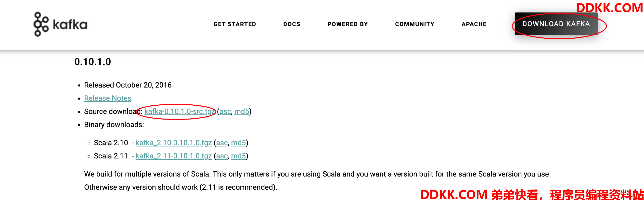The width and height of the screenshot is (644, 200).
Task: Download kafka_2.11-0.10.1.0.tgz binary
Action: click(x=173, y=156)
